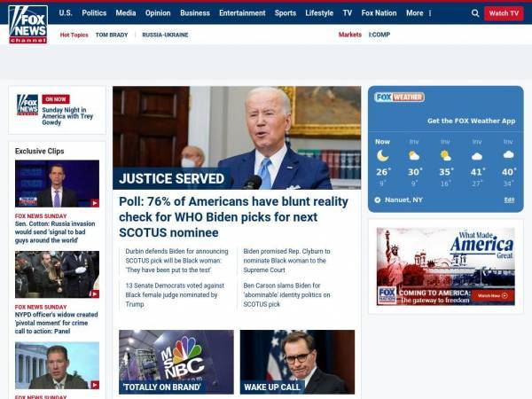
Task: Open the search magnifier icon
Action: pos(475,13)
